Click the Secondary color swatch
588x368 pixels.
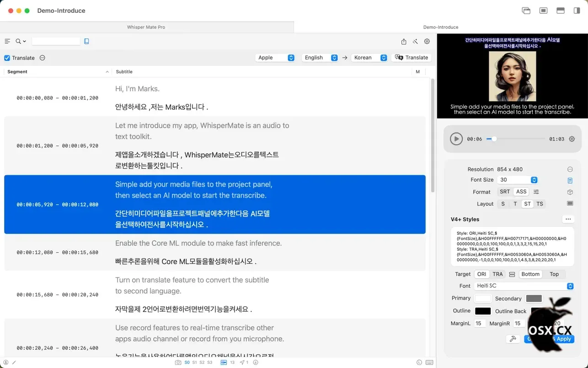coord(534,298)
